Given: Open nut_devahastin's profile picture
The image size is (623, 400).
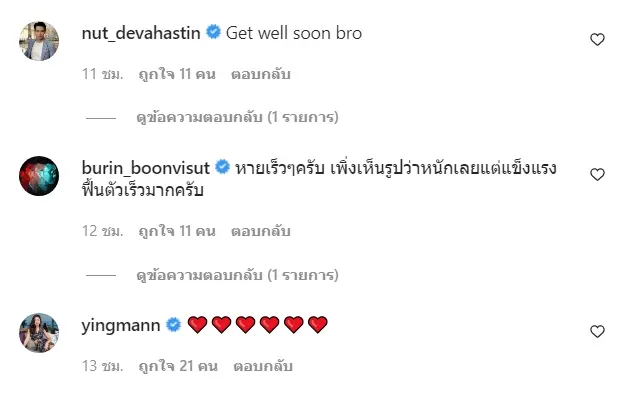Looking at the screenshot, I should pyautogui.click(x=39, y=41).
